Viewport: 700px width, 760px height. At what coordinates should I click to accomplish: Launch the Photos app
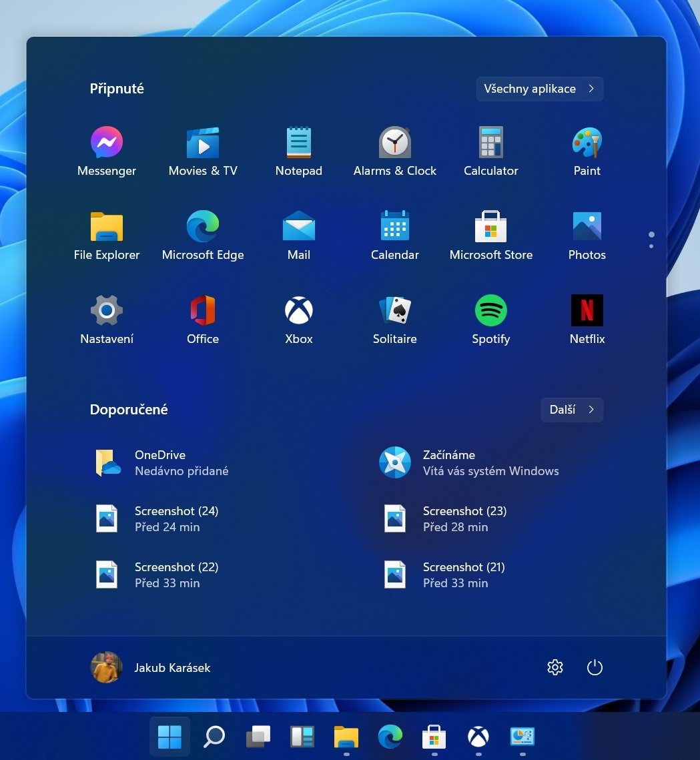point(587,236)
